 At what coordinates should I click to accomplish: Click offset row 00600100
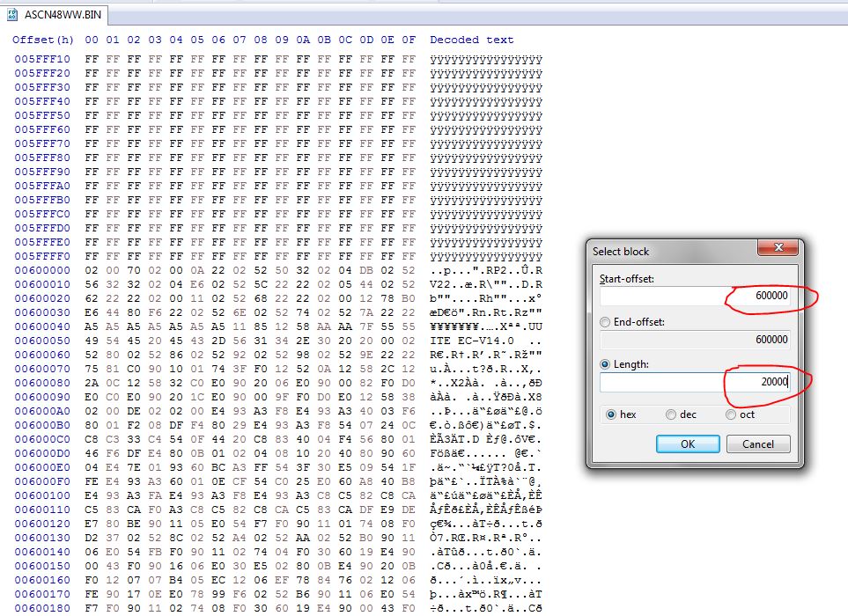tap(42, 495)
